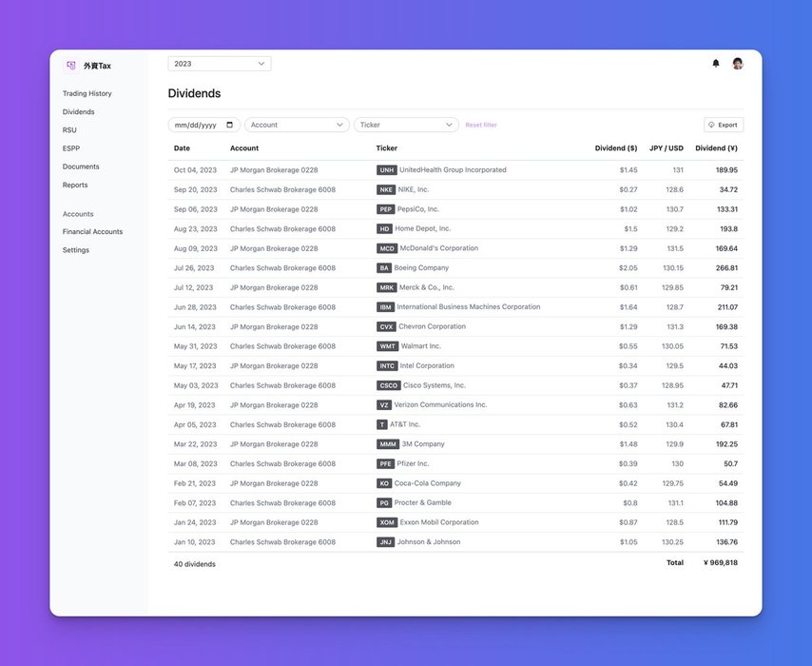Open Financial Accounts in sidebar
812x666 pixels.
[92, 232]
